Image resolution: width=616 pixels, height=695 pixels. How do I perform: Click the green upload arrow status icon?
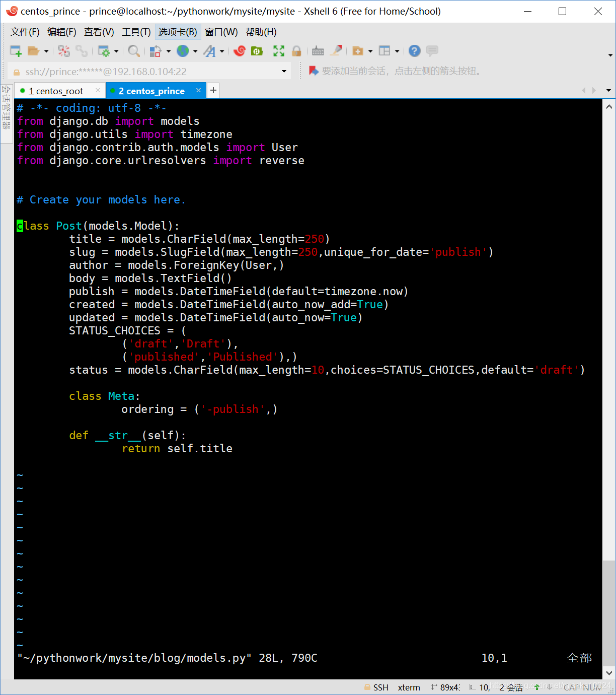537,686
